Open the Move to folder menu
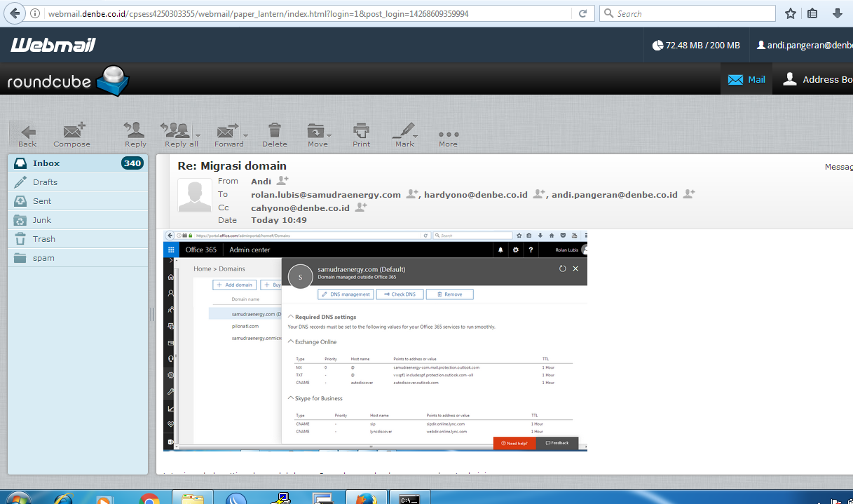The height and width of the screenshot is (504, 853). pyautogui.click(x=318, y=134)
